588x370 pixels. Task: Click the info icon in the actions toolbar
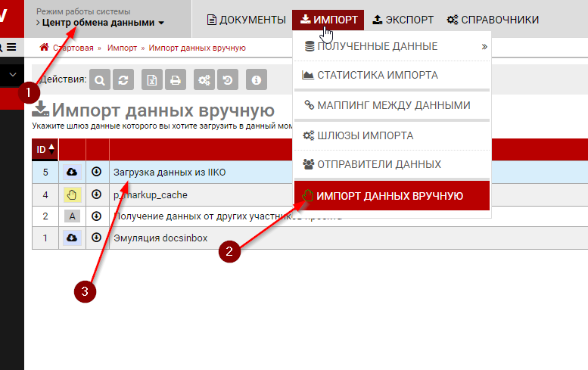(x=257, y=79)
